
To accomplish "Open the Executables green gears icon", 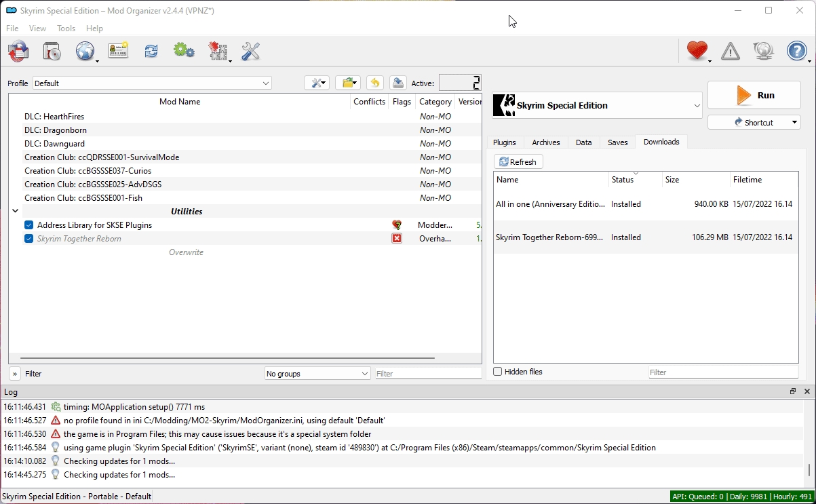I will click(184, 52).
